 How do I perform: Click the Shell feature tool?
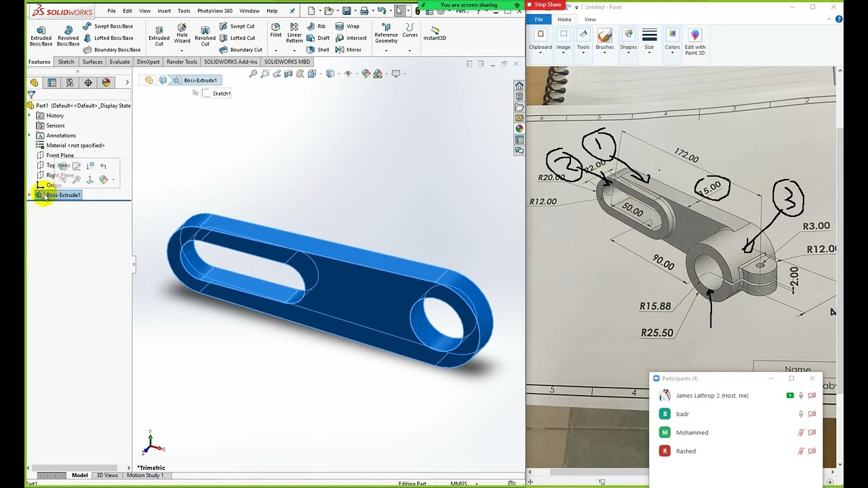click(318, 49)
